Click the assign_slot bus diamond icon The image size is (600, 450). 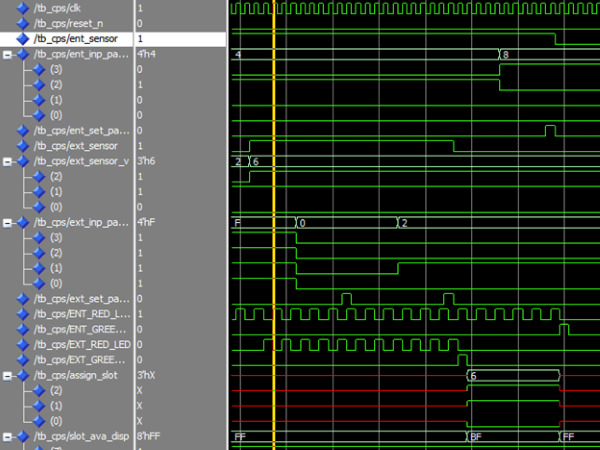coord(23,375)
